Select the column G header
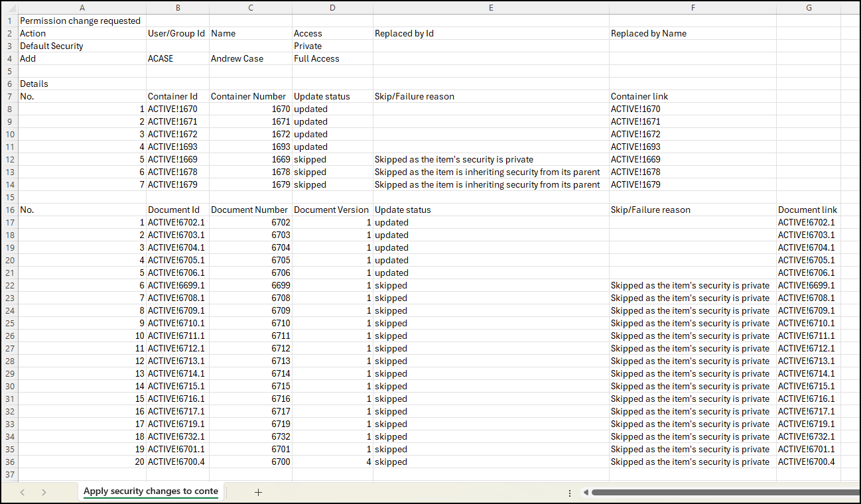The image size is (861, 504). click(x=809, y=7)
